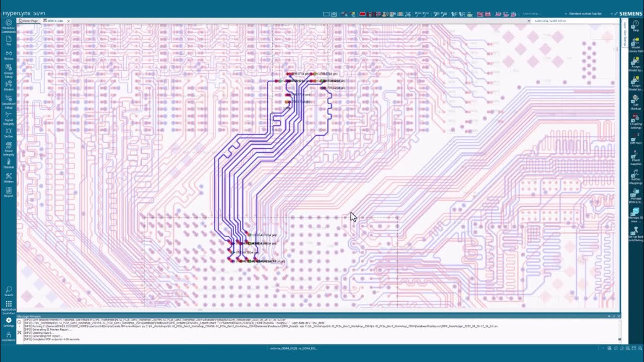Open the Models section
Viewport: 644px width, 362px height.
click(x=9, y=86)
